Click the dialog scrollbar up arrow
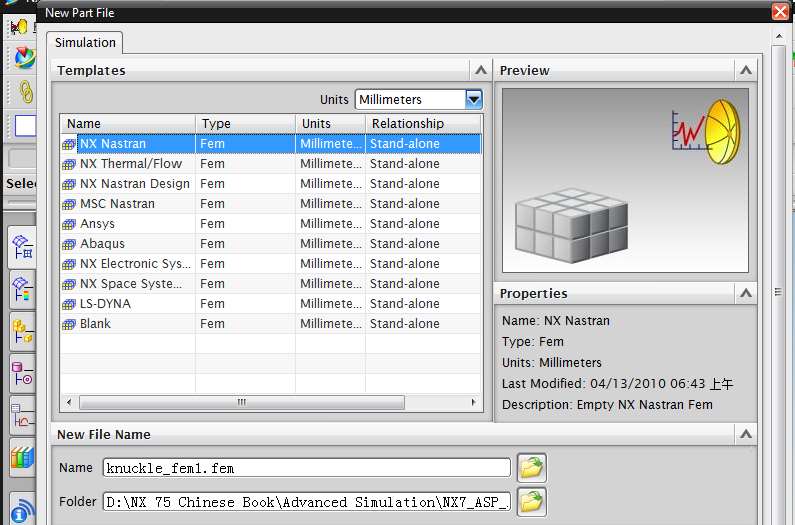795x525 pixels. 779,37
